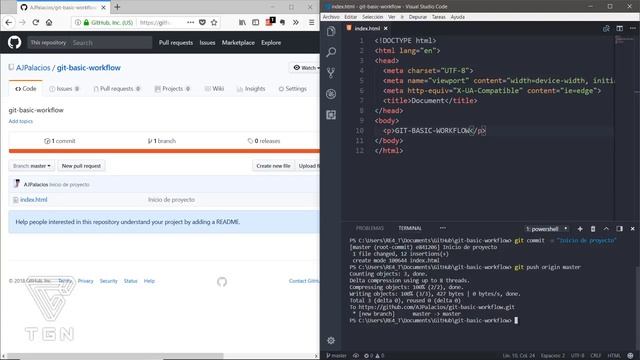Open more panel tabs ellipsis
This screenshot has width=640, height=360.
pos(443,228)
